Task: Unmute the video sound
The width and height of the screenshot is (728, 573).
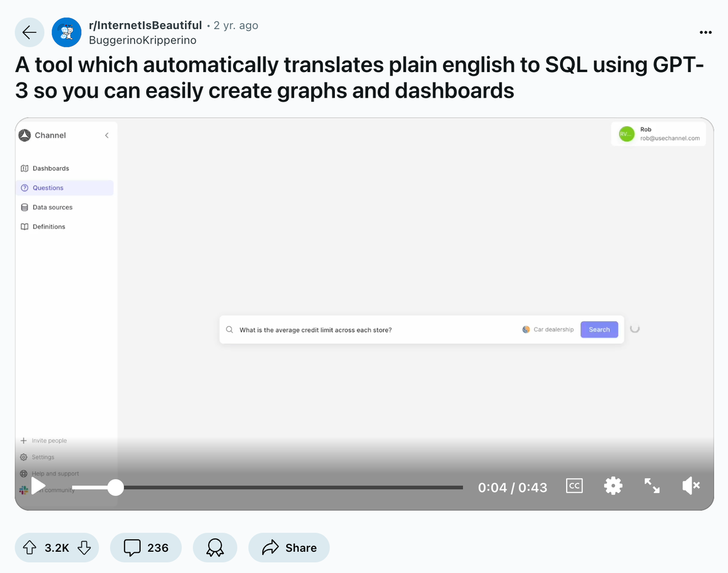Action: (691, 486)
